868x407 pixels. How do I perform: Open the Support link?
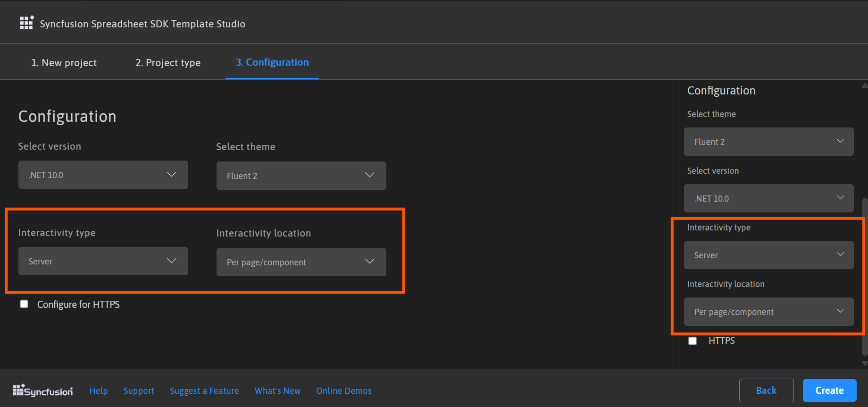139,391
